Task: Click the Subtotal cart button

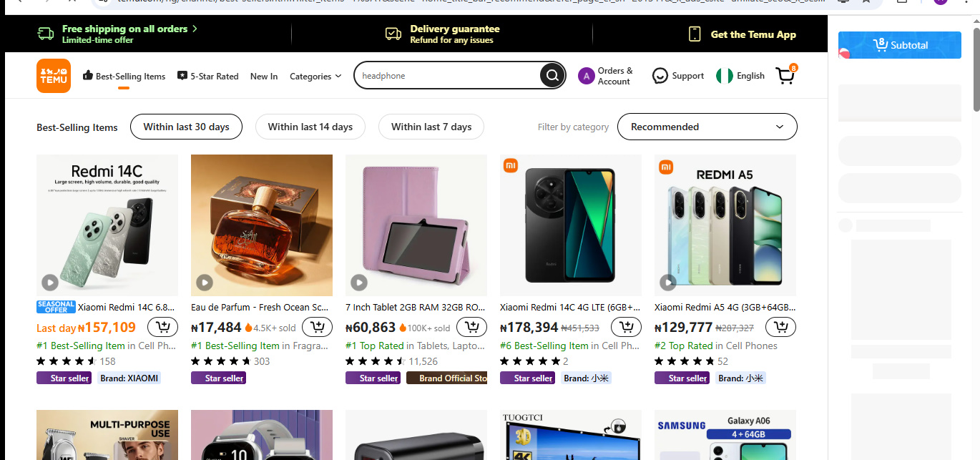Action: pyautogui.click(x=900, y=45)
